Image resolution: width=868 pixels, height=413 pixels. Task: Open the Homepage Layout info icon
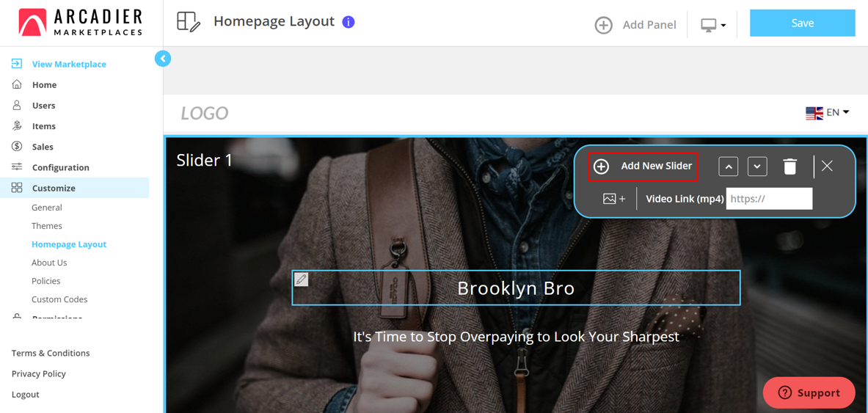(349, 22)
